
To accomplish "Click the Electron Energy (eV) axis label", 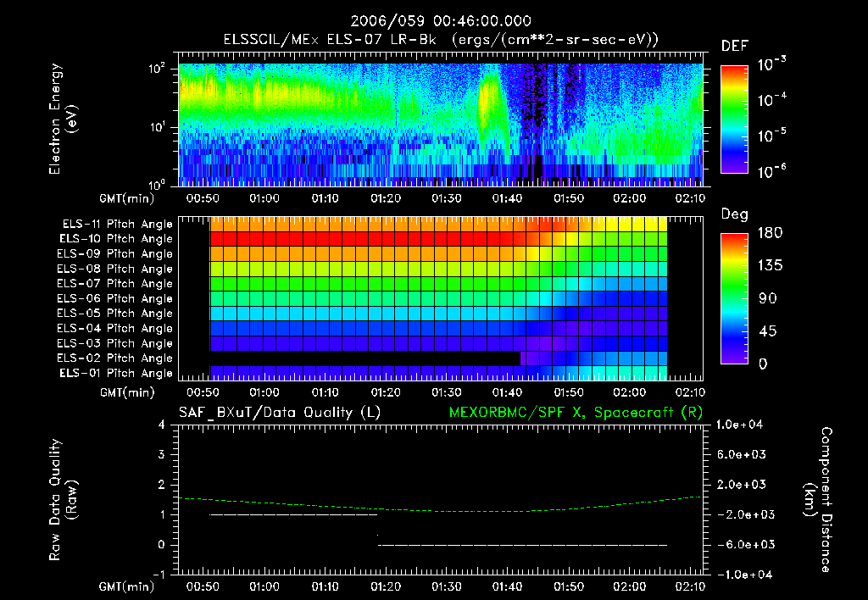I will [63, 119].
